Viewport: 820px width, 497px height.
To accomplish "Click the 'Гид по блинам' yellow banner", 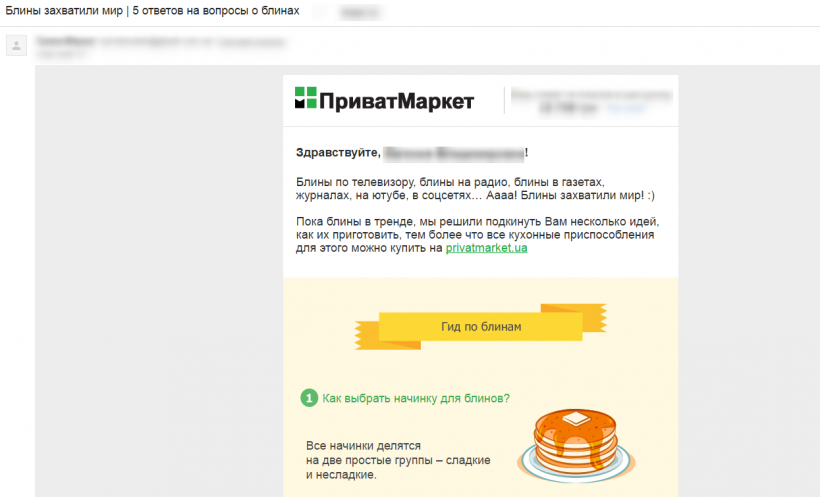I will coord(481,326).
